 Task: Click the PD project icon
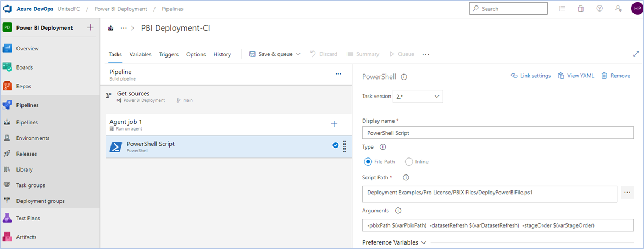[x=7, y=27]
